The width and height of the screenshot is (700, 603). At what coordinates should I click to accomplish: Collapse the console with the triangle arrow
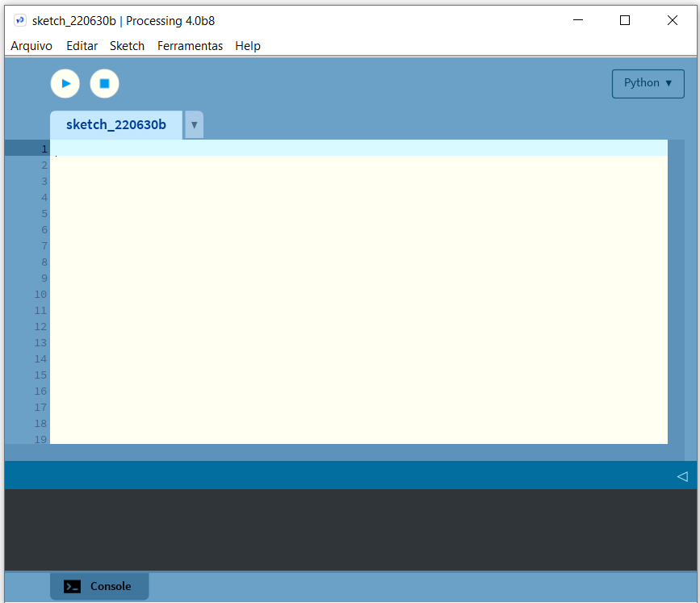[682, 476]
